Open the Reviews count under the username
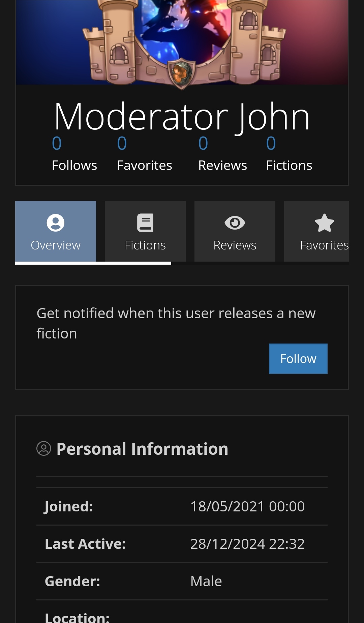 [x=222, y=154]
